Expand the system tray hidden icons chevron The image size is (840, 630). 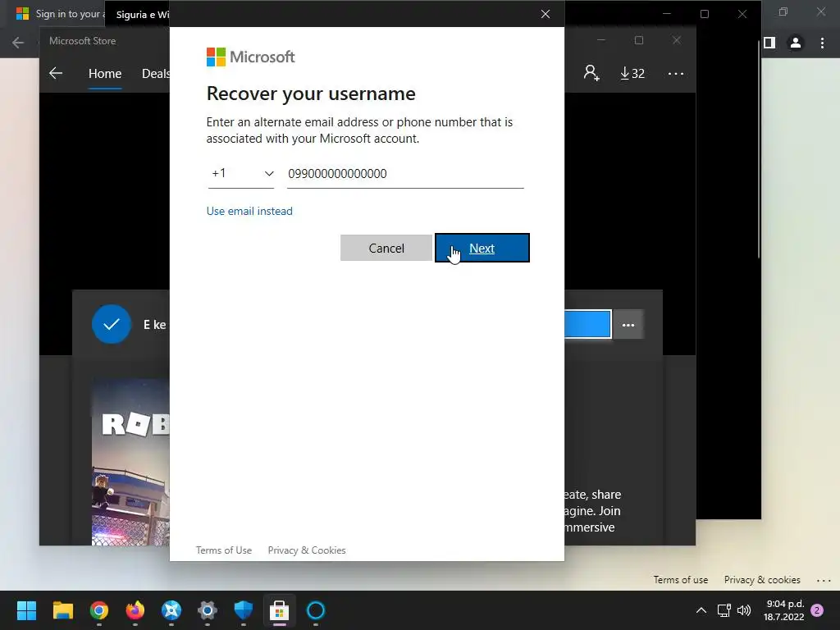[701, 610]
